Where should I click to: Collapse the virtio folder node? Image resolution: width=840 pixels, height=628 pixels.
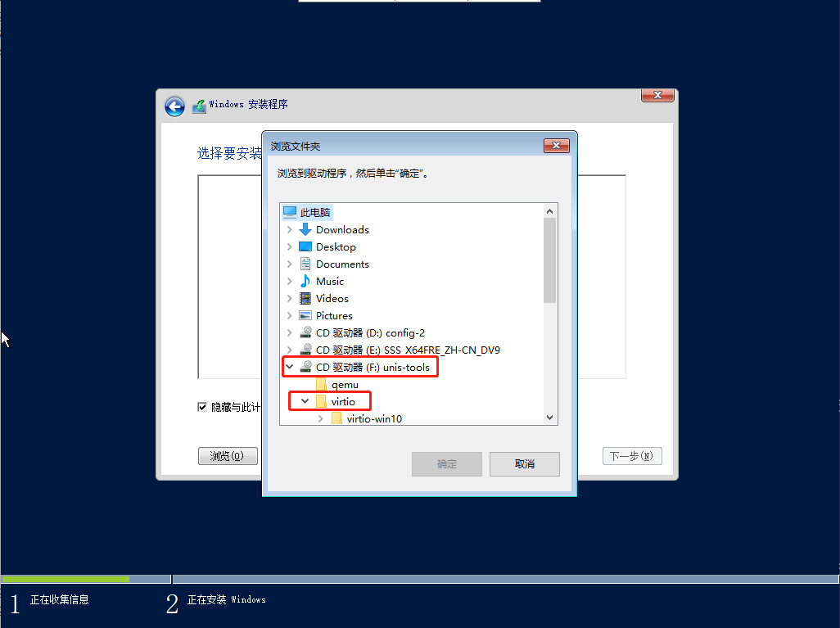coord(305,401)
